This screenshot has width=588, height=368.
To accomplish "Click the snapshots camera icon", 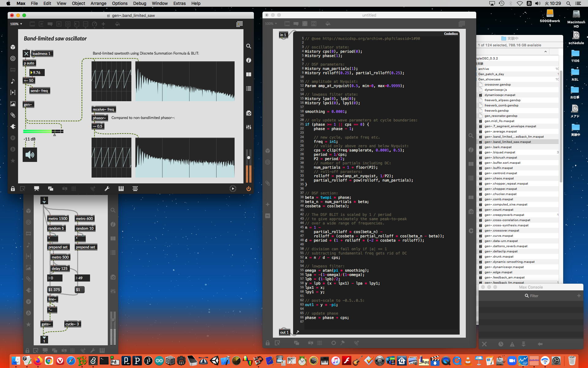I will click(x=249, y=113).
